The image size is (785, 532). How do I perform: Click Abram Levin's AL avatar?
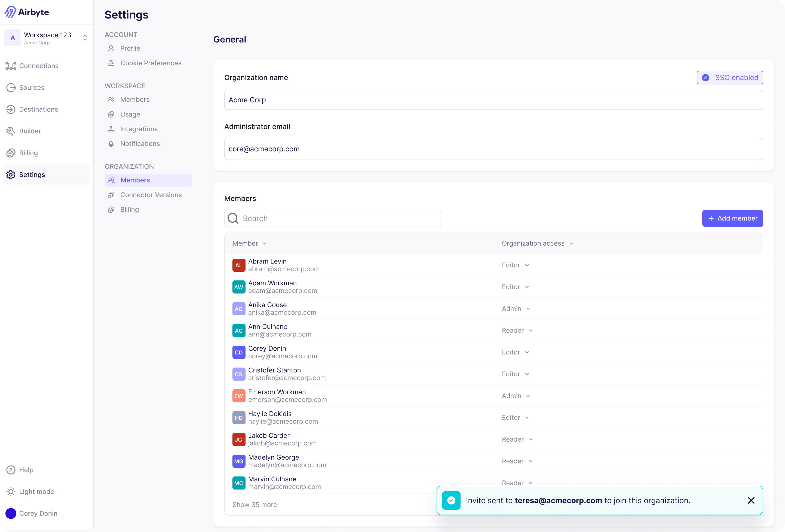238,265
